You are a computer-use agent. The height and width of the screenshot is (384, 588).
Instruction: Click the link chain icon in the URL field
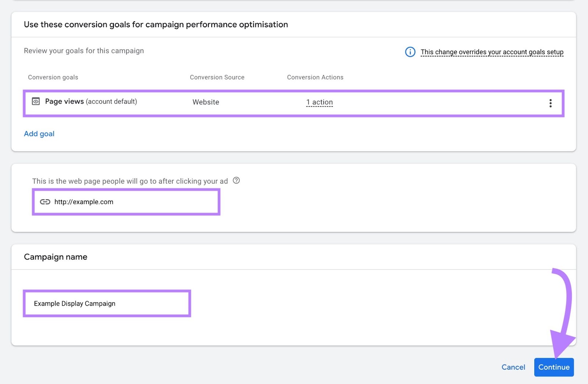[x=44, y=202]
